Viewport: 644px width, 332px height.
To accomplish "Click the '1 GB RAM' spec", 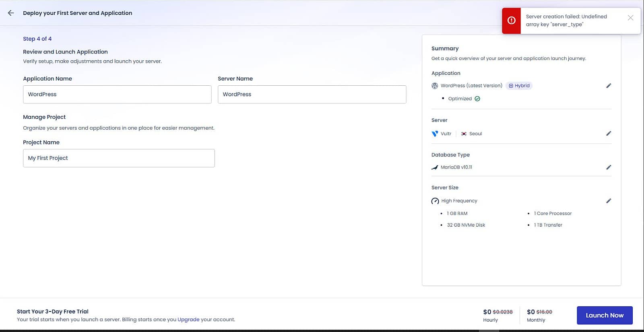I will click(457, 213).
